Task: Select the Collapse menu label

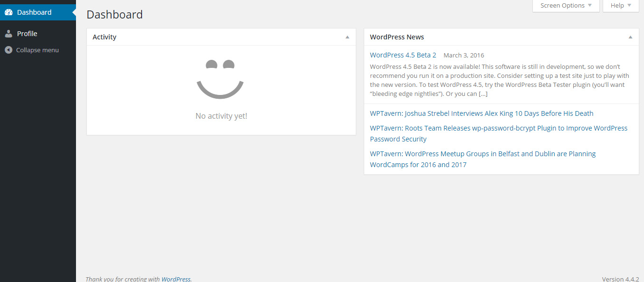Action: tap(38, 50)
